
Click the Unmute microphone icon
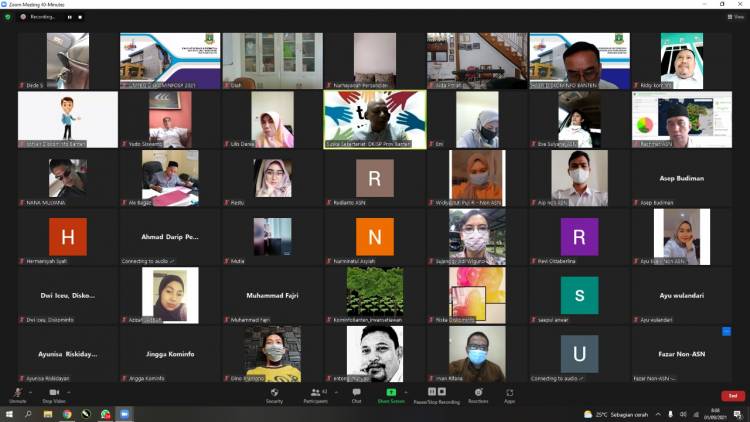point(17,392)
